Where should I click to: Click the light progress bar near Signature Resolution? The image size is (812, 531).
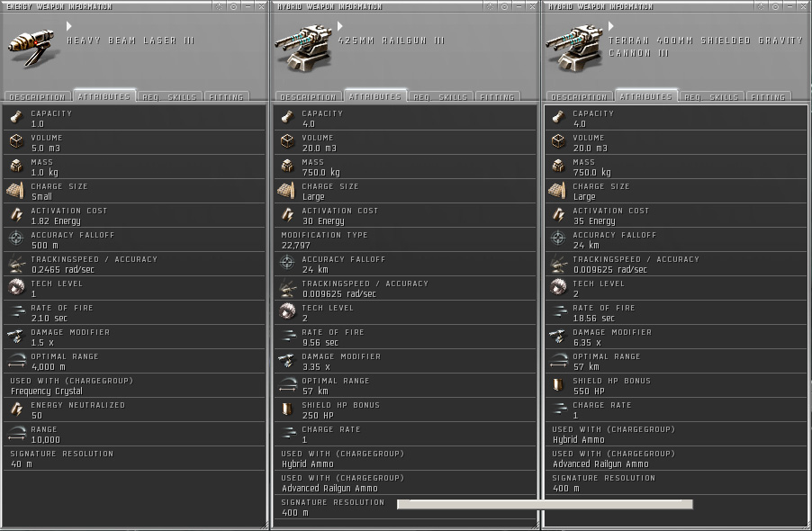click(x=545, y=504)
